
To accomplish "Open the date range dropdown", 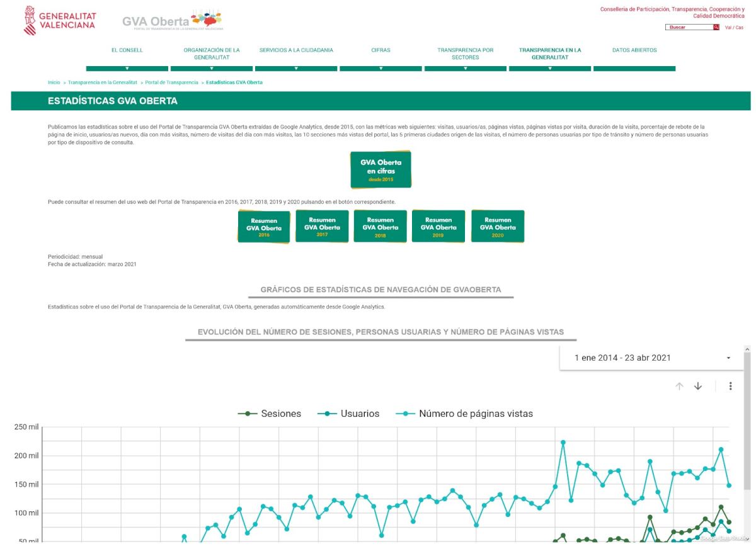I will tap(652, 358).
